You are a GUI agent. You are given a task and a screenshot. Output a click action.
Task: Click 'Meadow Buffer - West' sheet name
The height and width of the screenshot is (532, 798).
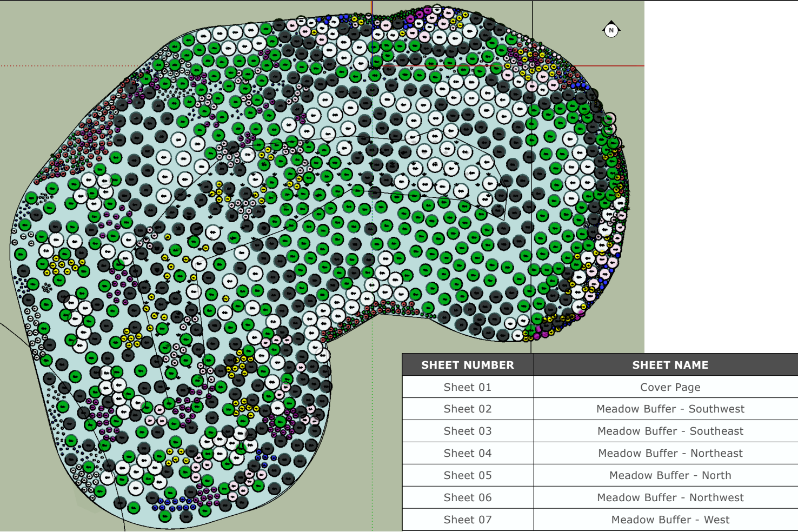click(x=670, y=520)
